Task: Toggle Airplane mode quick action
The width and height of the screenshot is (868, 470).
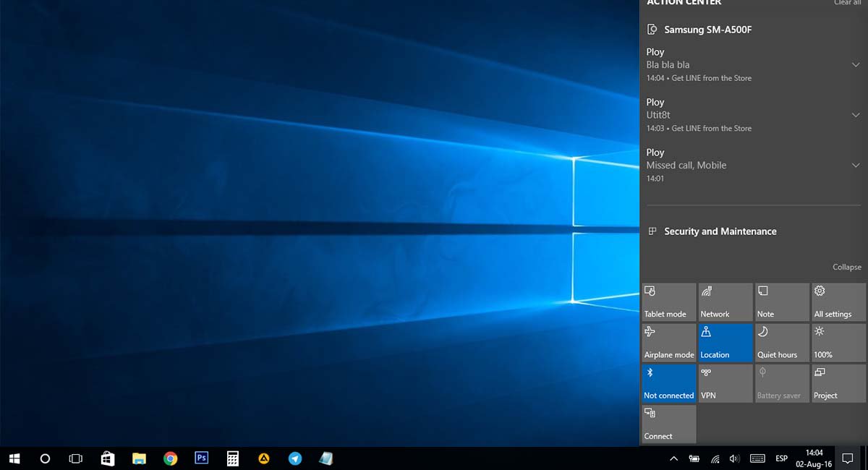Action: (669, 342)
